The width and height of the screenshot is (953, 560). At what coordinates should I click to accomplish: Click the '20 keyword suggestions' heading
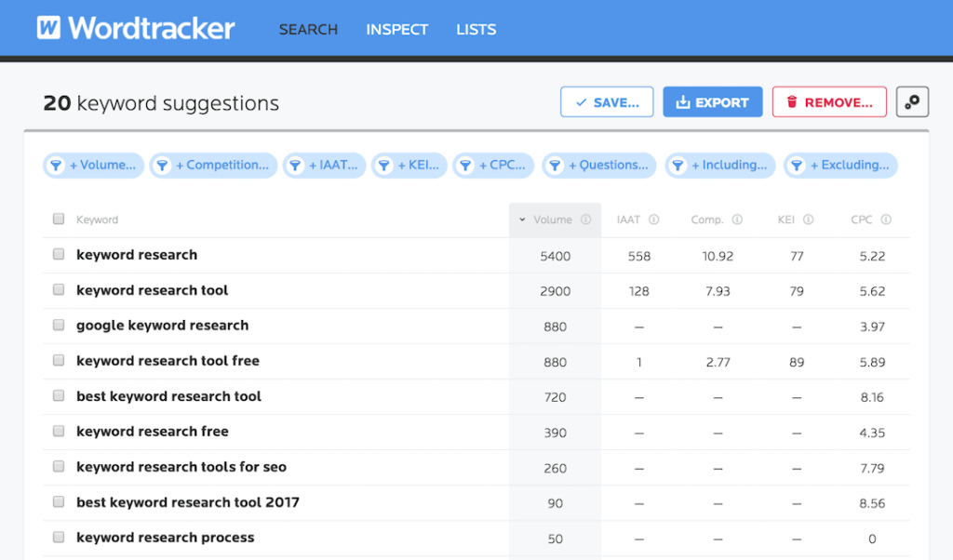click(161, 103)
